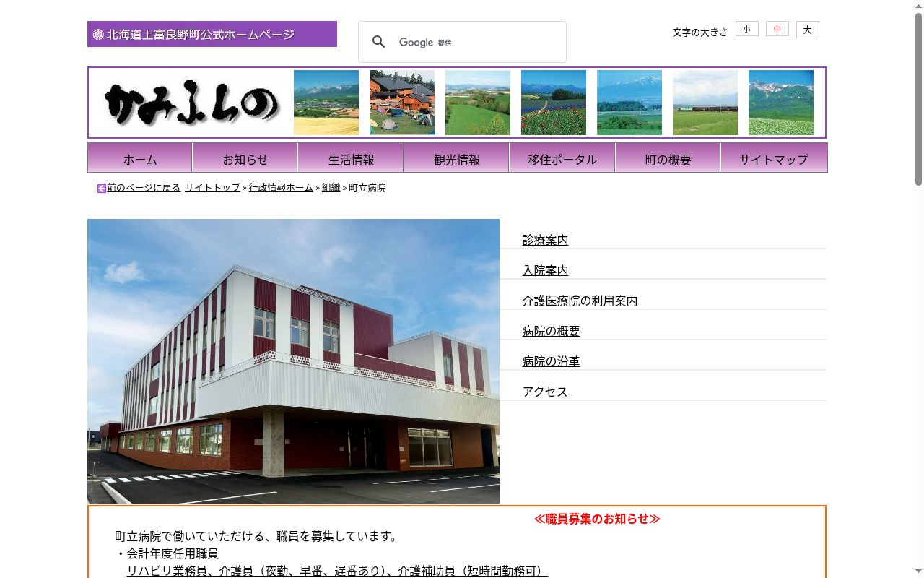Click the campsite with tents thumbnail
The width and height of the screenshot is (924, 578).
[402, 103]
